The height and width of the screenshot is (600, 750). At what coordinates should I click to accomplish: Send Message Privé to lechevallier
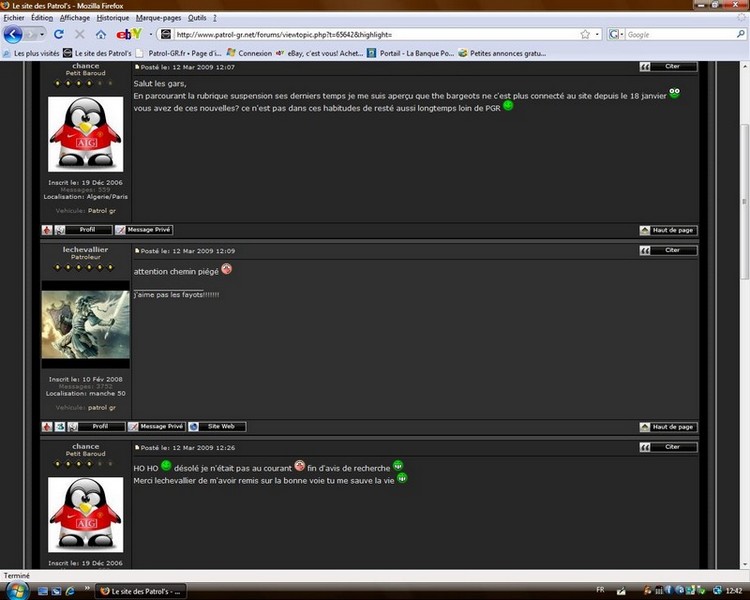point(156,427)
